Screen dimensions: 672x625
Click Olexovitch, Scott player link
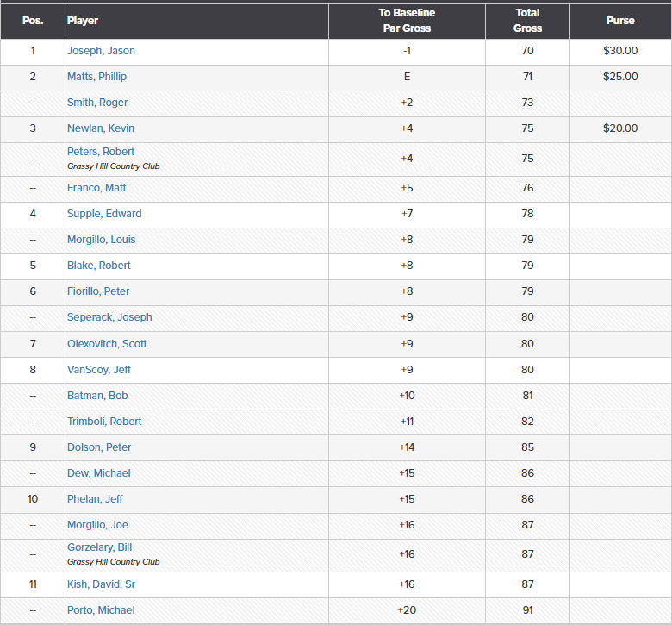(107, 344)
